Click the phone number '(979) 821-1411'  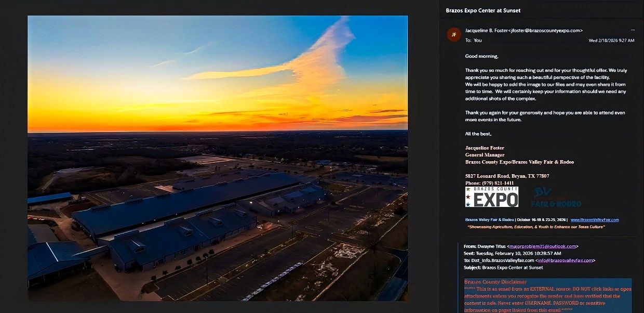point(497,183)
